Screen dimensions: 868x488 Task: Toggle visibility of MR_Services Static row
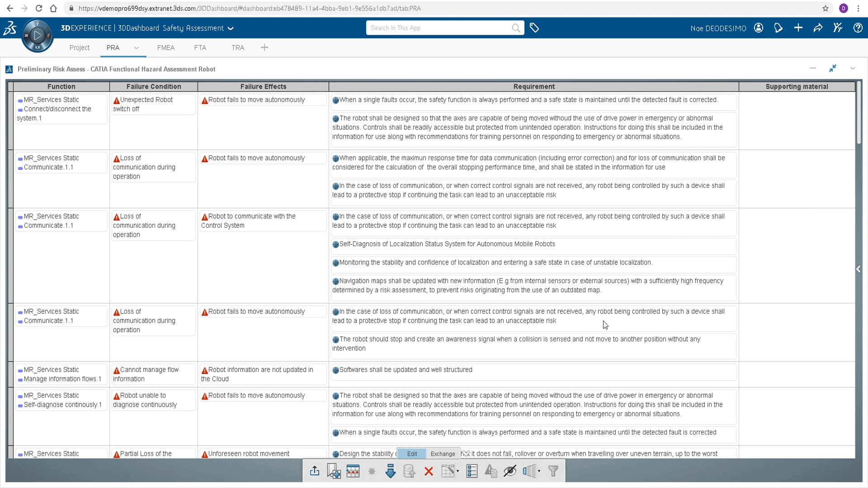pyautogui.click(x=20, y=100)
